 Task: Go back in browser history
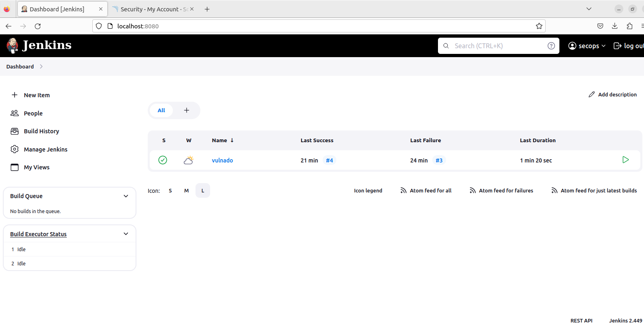(x=9, y=26)
